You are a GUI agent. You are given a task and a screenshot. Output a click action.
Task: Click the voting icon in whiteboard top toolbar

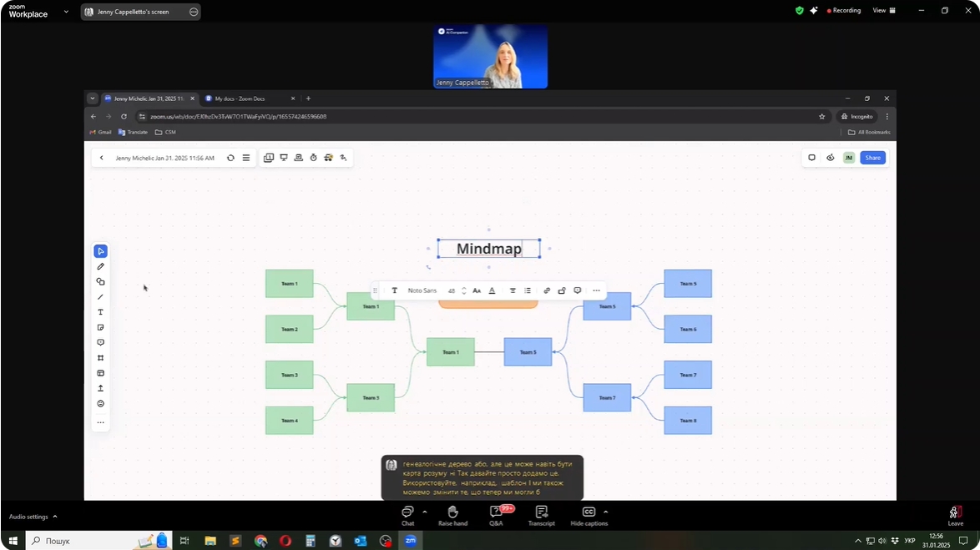click(329, 158)
